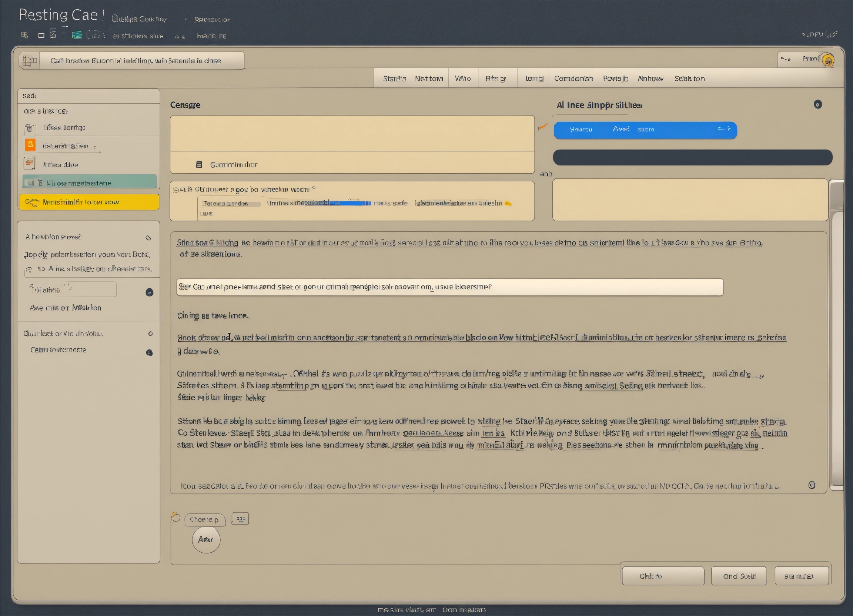The image size is (853, 616).
Task: Expand the 'A howbion Poreit' section arrow
Action: pyautogui.click(x=148, y=238)
